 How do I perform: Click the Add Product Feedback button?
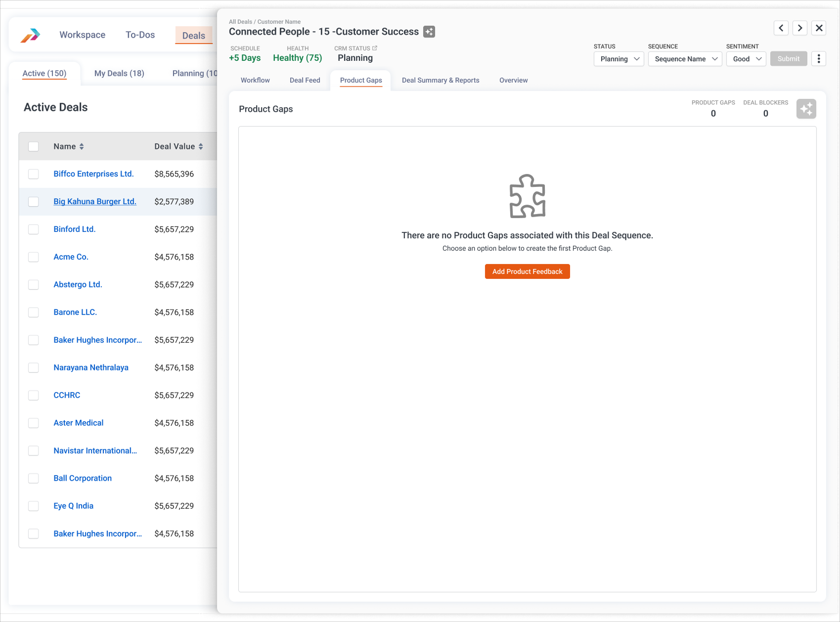point(528,271)
